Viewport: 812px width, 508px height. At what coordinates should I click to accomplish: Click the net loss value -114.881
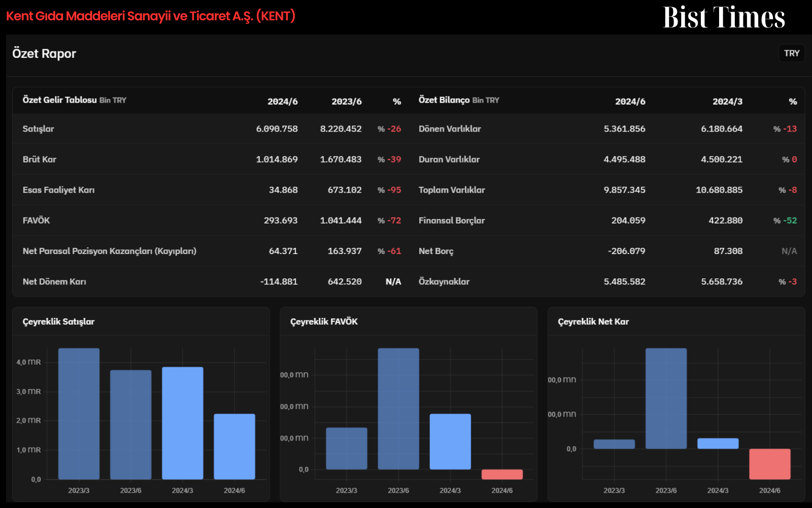coord(279,281)
